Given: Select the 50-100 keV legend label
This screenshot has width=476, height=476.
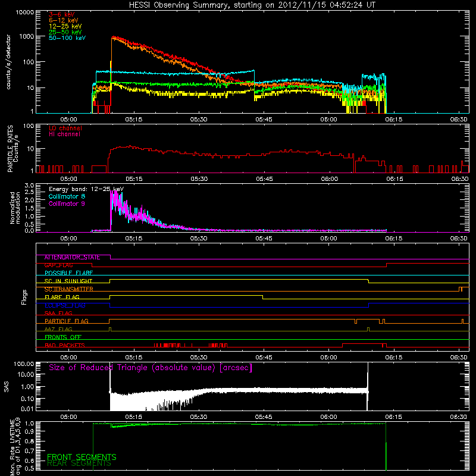Looking at the screenshot, I should tap(67, 38).
